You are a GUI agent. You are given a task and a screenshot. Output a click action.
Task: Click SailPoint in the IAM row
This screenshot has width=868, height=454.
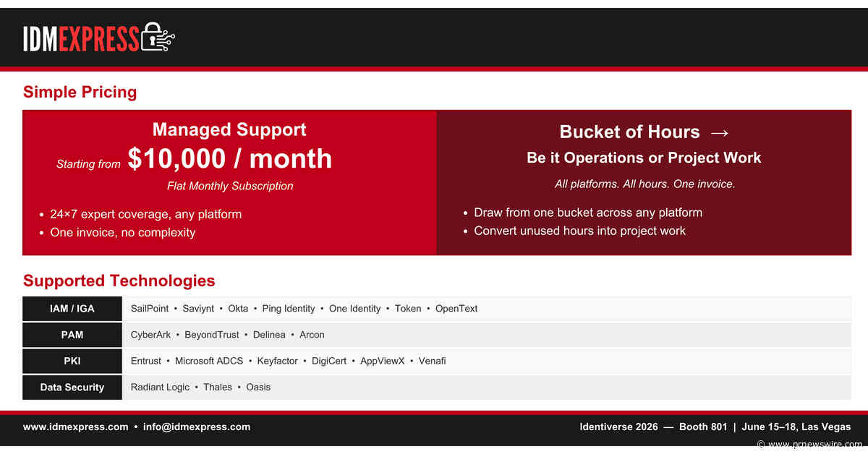point(150,309)
